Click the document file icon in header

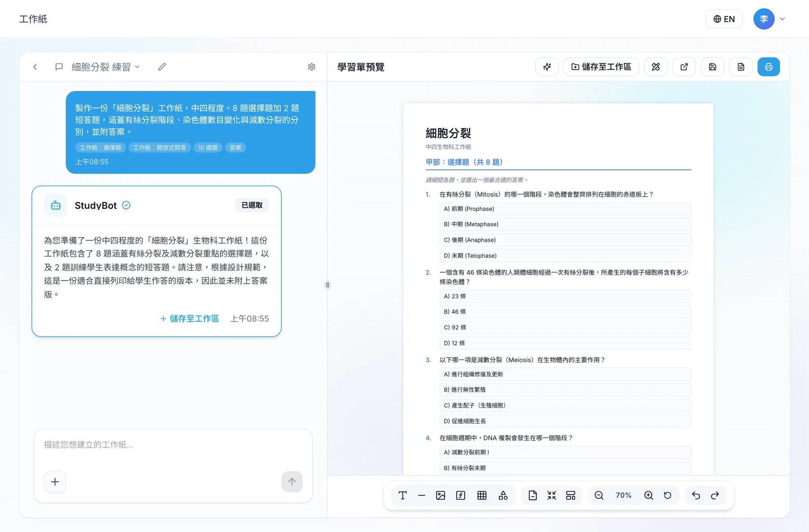pos(741,67)
